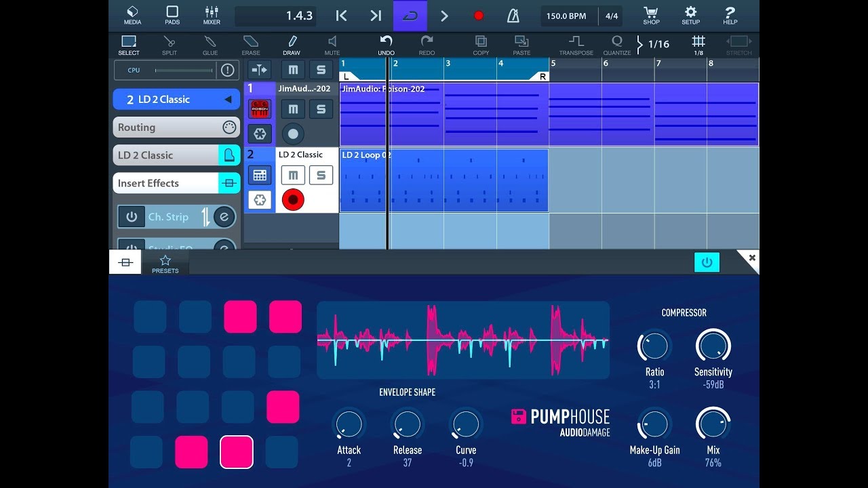The height and width of the screenshot is (488, 868).
Task: Copy selected events
Action: coord(481,45)
